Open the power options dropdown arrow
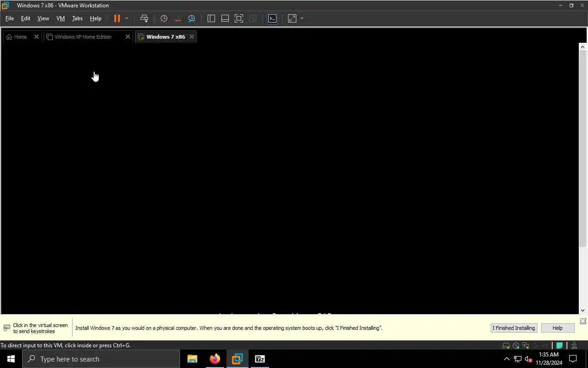This screenshot has width=588, height=368. tap(127, 18)
